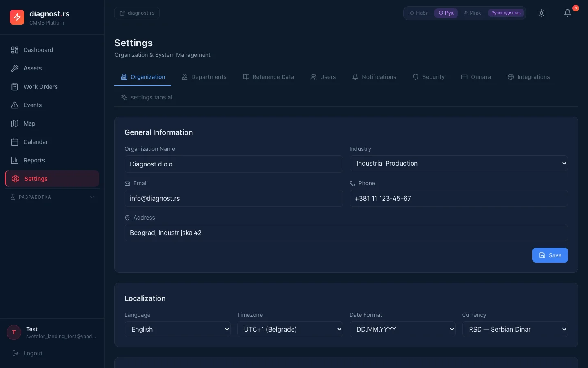
Task: Open the Industry dropdown
Action: point(459,163)
